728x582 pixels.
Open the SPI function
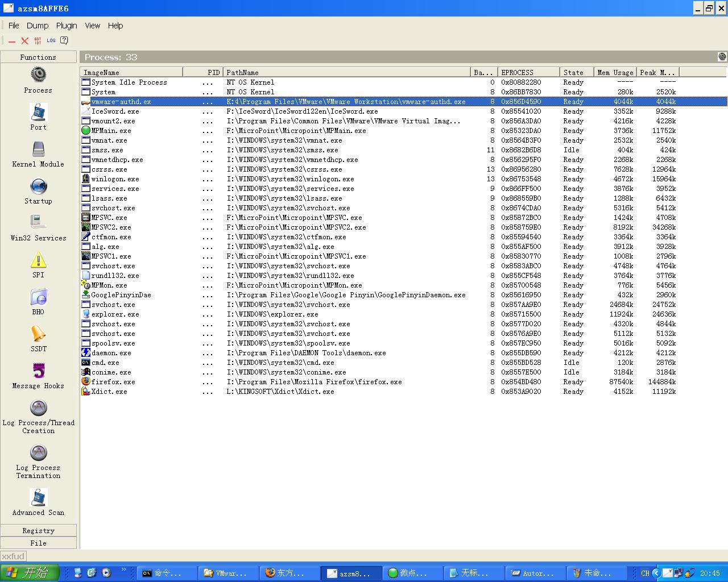pos(38,265)
